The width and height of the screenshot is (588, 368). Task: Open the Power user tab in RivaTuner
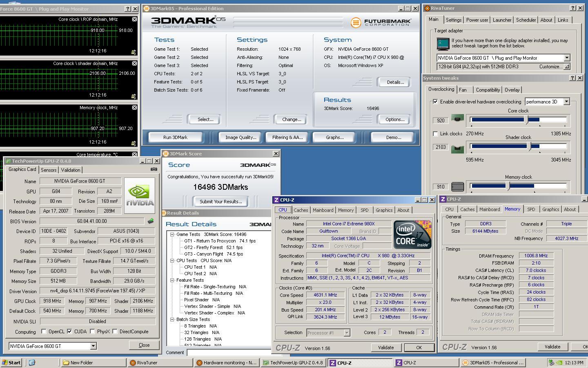[477, 20]
